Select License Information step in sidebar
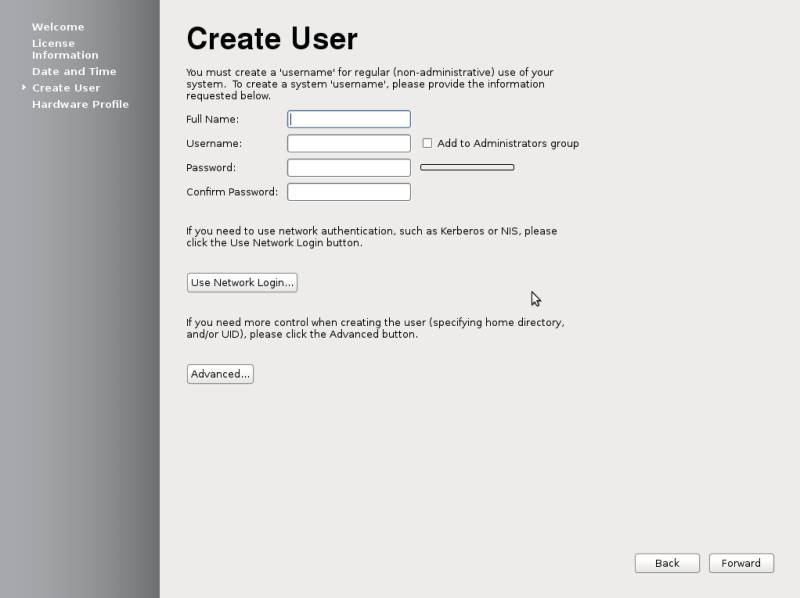The width and height of the screenshot is (800, 598). point(65,49)
